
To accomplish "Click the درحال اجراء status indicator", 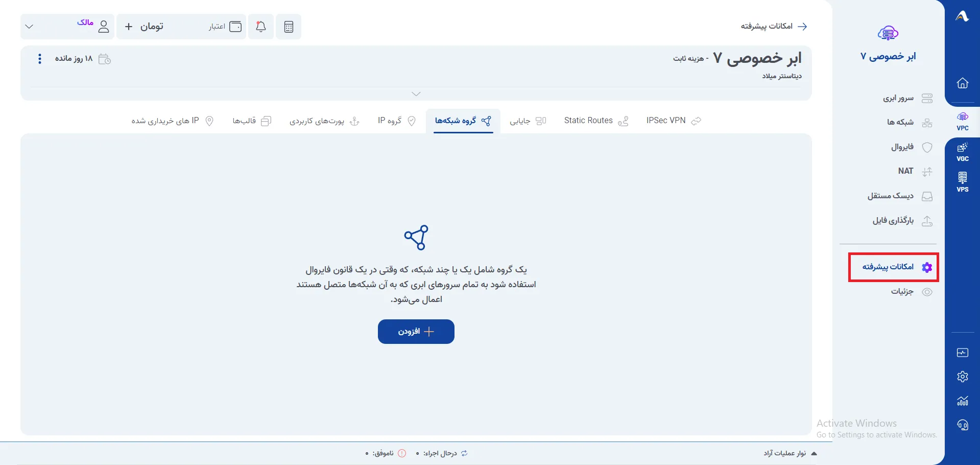I will [x=442, y=453].
